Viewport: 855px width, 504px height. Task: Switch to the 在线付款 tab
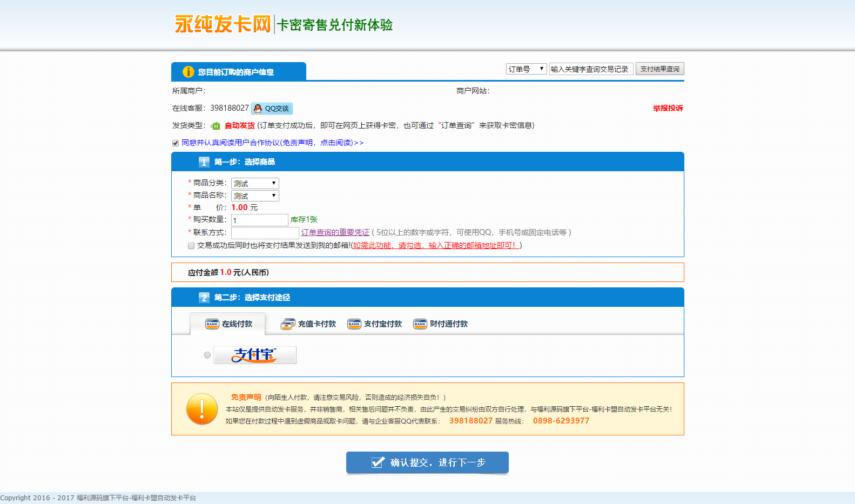[228, 324]
